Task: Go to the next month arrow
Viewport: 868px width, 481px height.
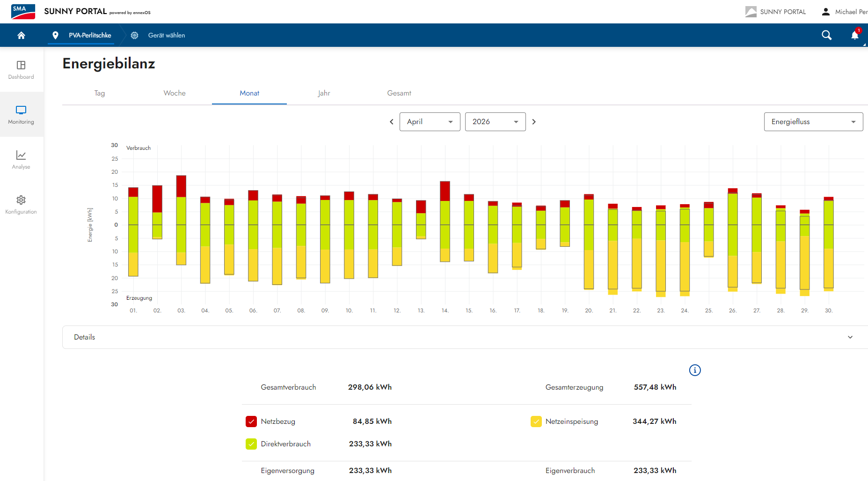Action: tap(534, 122)
